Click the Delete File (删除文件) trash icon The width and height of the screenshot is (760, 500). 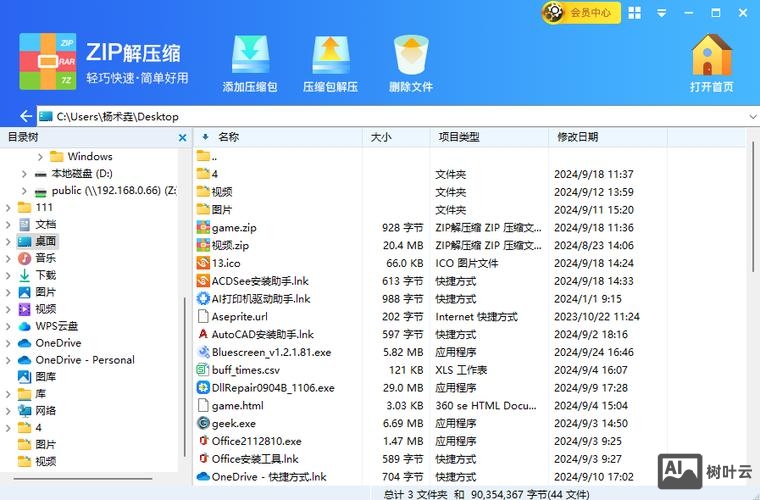[x=411, y=54]
